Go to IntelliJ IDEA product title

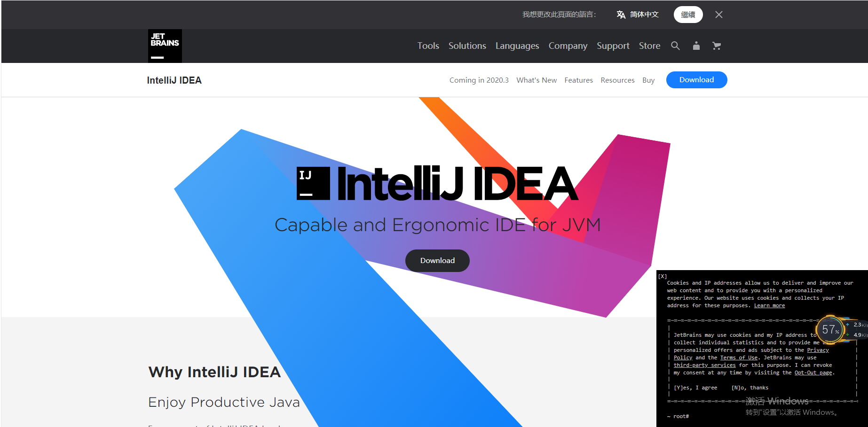(174, 80)
